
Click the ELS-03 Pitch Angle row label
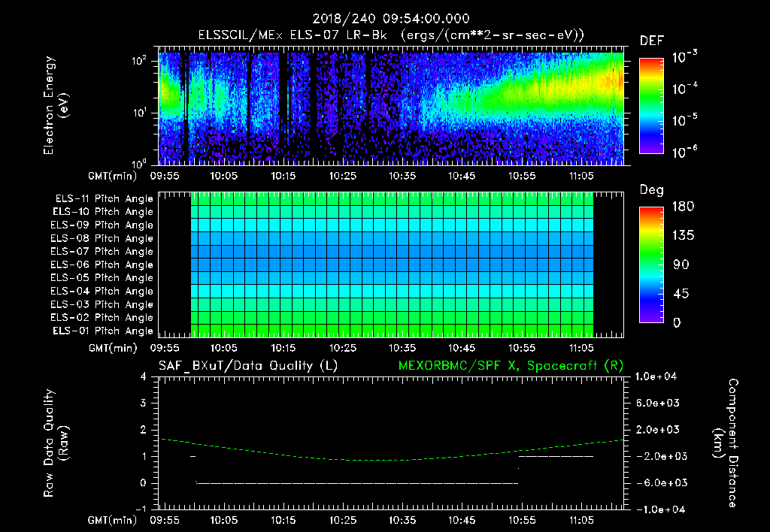click(102, 304)
